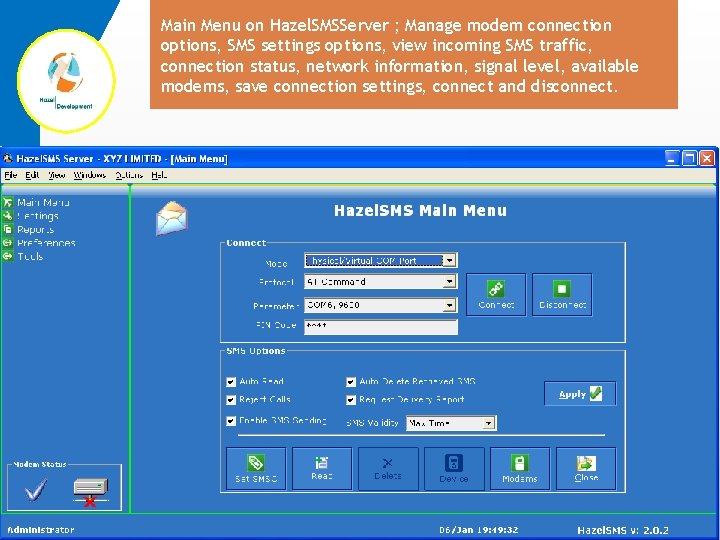
Task: Toggle Request Delivery Report checkbox
Action: (x=351, y=400)
